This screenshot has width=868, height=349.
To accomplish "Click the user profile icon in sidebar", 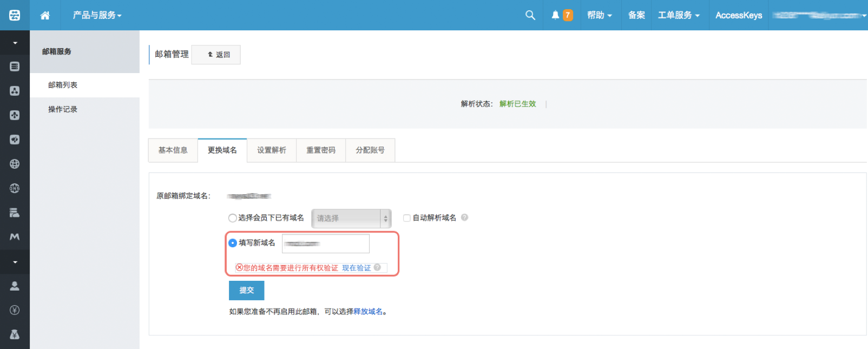I will (x=15, y=286).
